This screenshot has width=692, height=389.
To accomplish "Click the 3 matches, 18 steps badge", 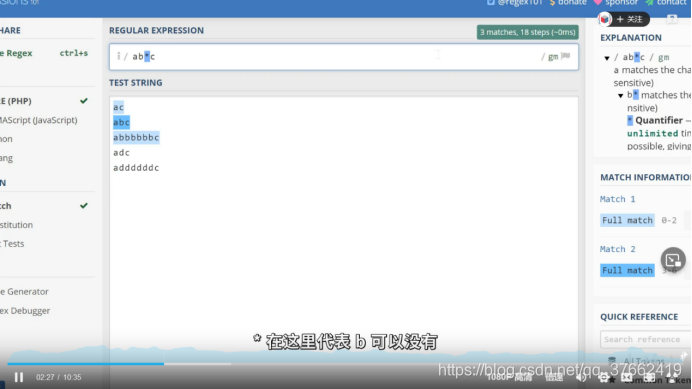I will point(527,32).
